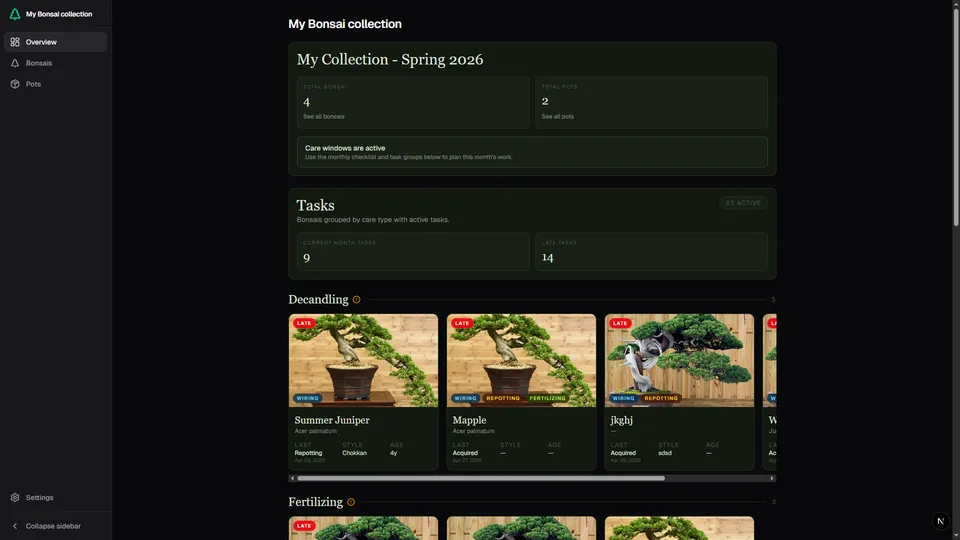Follow the See all pots link
Screen dimensions: 960x540
click(x=557, y=116)
